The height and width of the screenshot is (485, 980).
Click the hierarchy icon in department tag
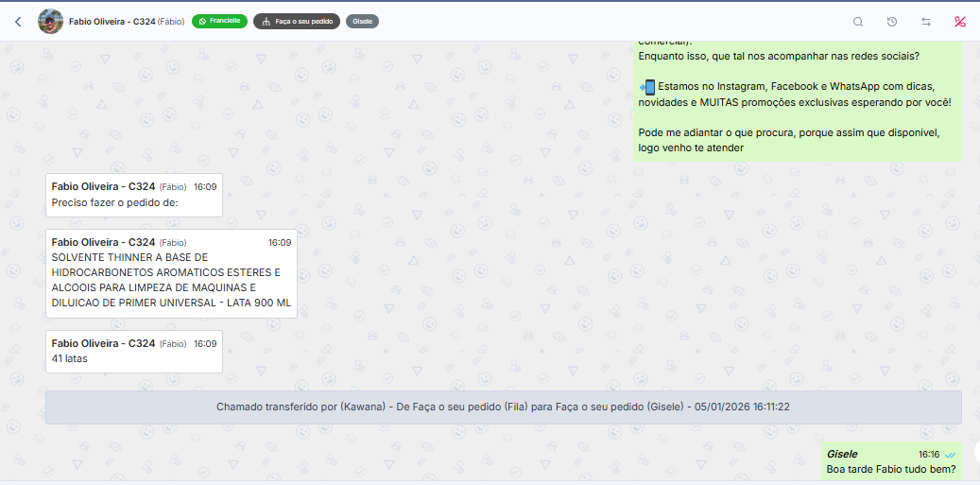tap(266, 21)
